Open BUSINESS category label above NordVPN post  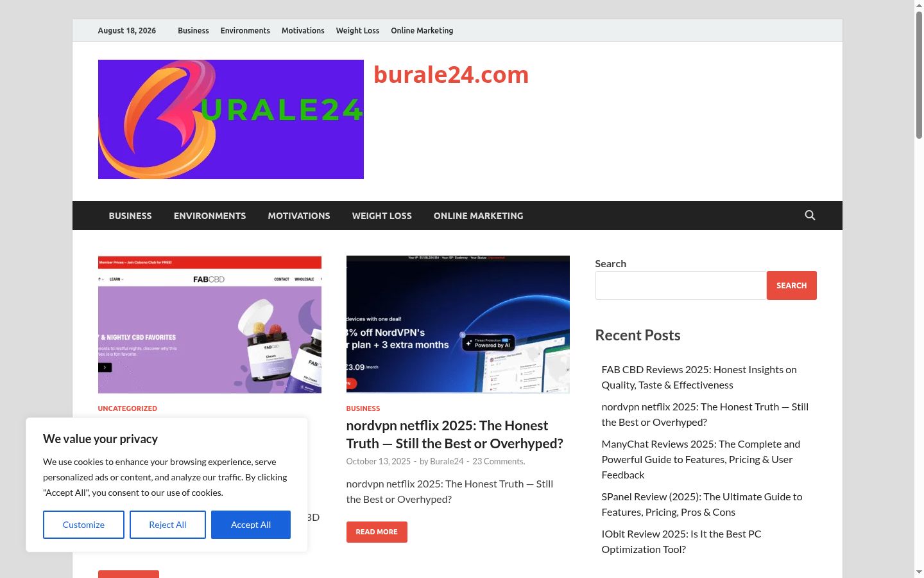pyautogui.click(x=363, y=408)
